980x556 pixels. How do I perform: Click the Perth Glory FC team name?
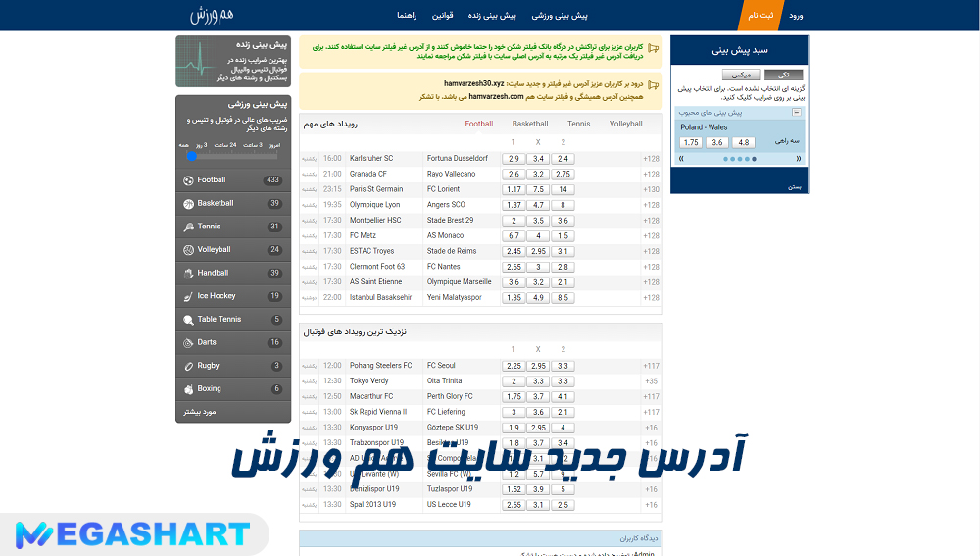click(x=450, y=396)
